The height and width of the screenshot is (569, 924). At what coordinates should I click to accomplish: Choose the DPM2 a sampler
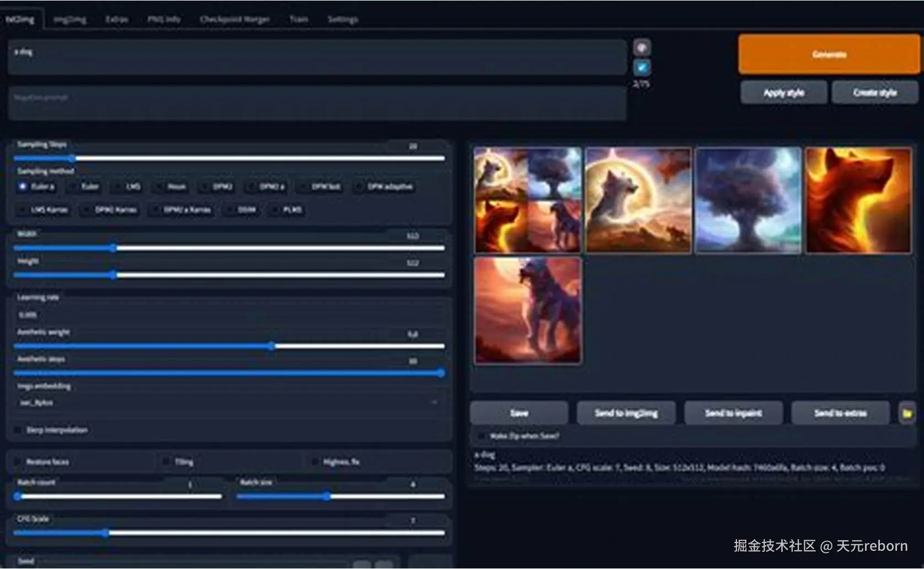266,187
